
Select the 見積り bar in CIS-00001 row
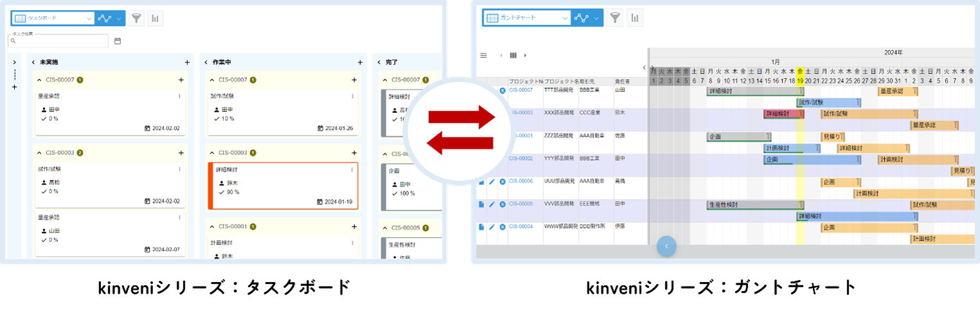tap(833, 137)
